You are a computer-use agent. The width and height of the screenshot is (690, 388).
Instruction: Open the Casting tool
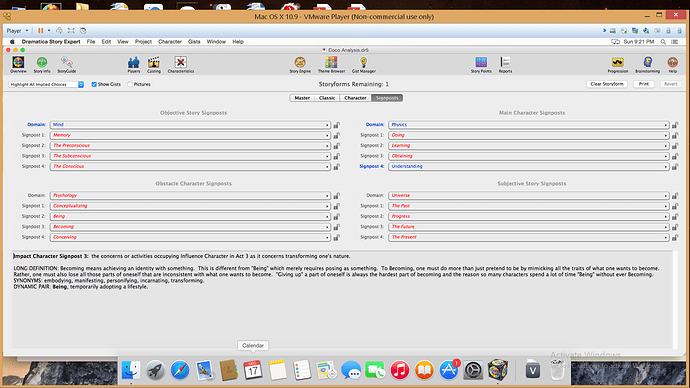154,64
